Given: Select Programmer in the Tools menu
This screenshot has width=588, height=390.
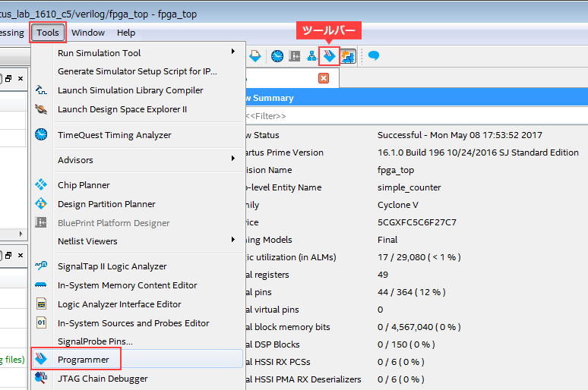Looking at the screenshot, I should pos(84,360).
